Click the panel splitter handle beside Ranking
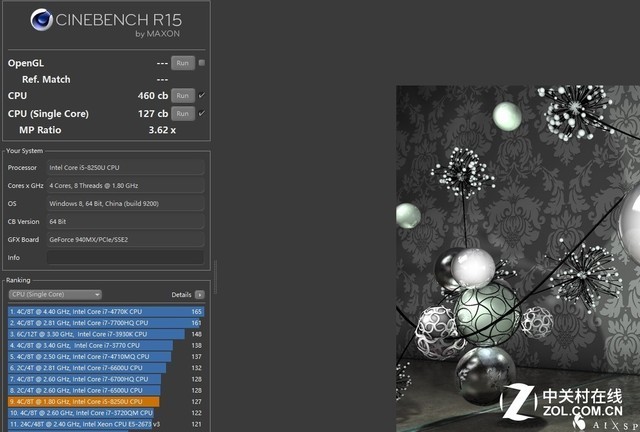The width and height of the screenshot is (640, 432). [x=215, y=278]
